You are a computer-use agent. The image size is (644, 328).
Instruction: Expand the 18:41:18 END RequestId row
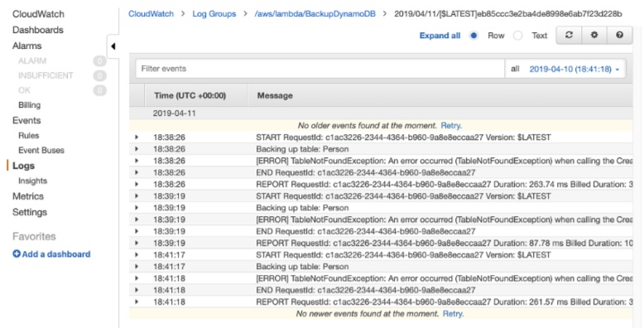point(137,290)
